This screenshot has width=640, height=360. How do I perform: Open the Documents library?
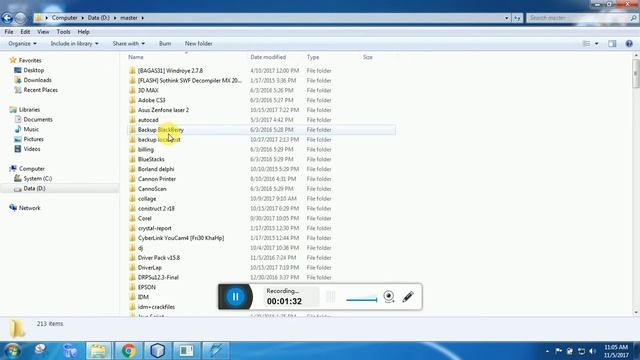coord(38,120)
